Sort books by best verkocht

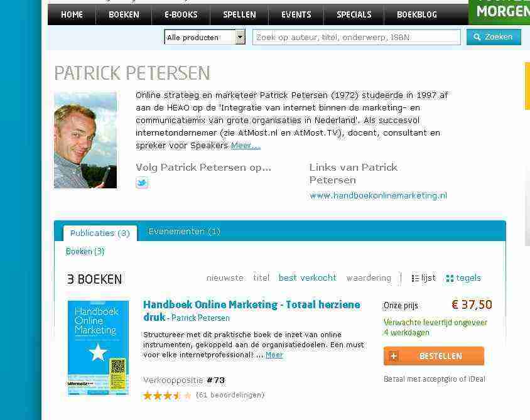pos(307,277)
